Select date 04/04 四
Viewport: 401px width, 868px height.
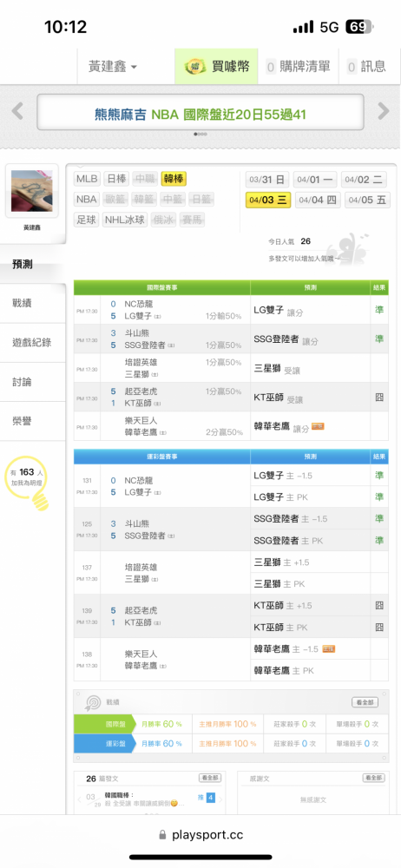tap(318, 200)
